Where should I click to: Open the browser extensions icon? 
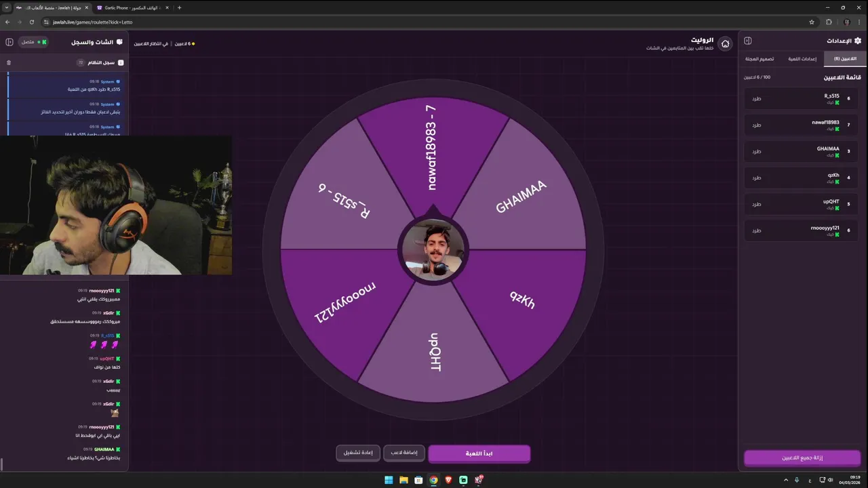coord(829,22)
